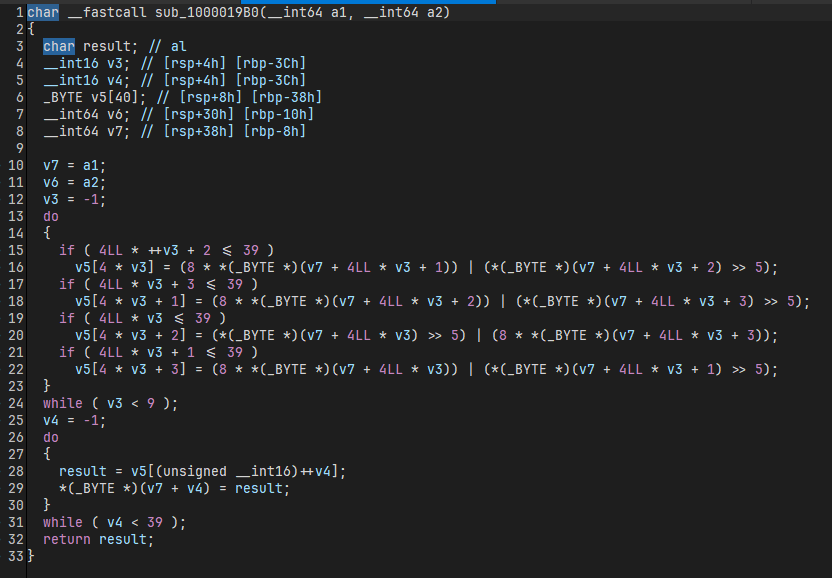The width and height of the screenshot is (832, 578).
Task: Click the 'v6 = a2;' assignment
Action: coord(75,182)
